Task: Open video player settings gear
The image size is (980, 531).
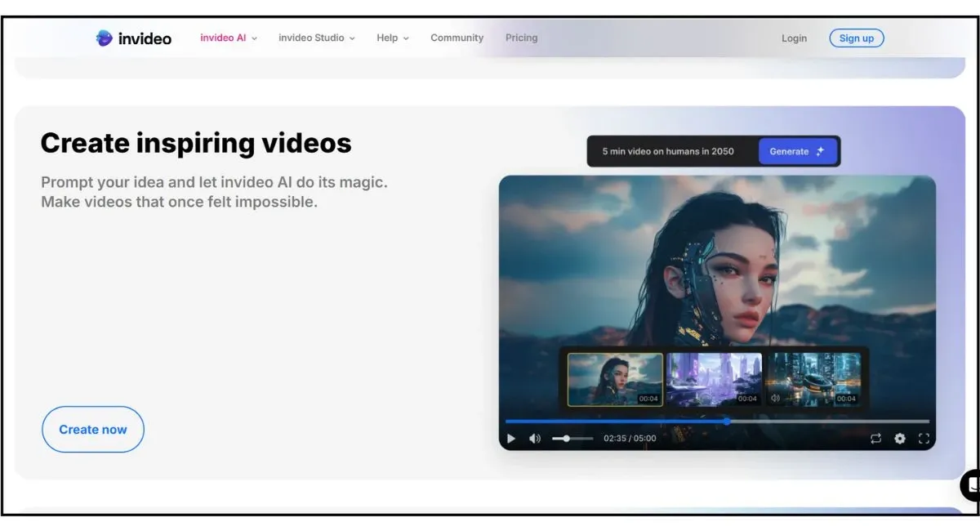Action: coord(900,439)
